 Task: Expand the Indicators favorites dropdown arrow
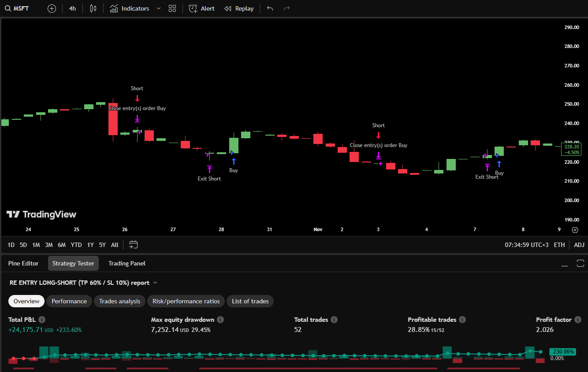tap(159, 8)
